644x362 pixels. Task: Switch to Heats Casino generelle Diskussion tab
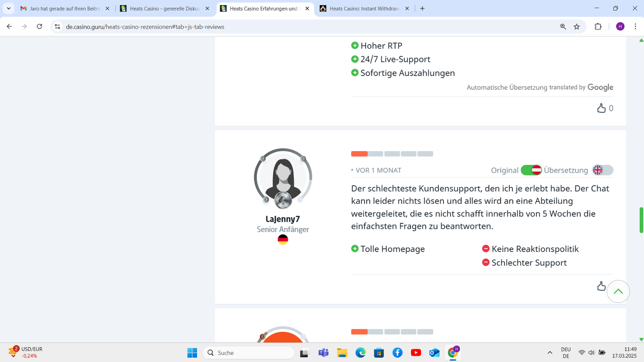click(164, 9)
